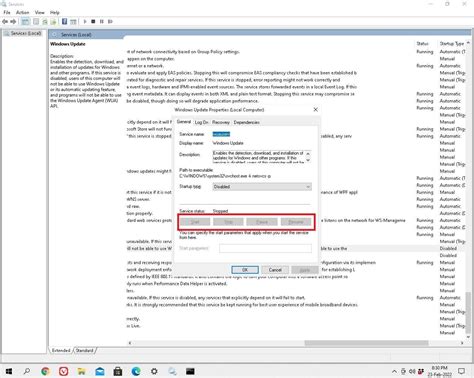This screenshot has width=474, height=378.
Task: Open the Help menu
Action: coord(55,12)
